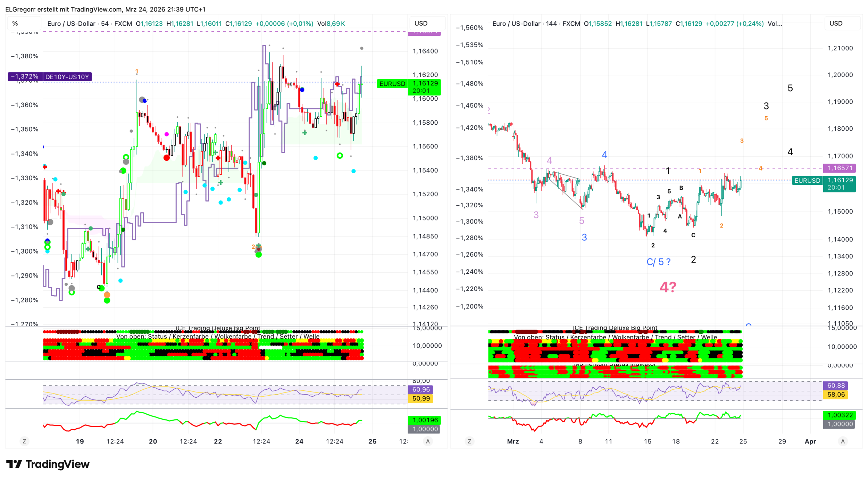Screen dimensions: 868x480
Task: Click the Z timezone button on right chart
Action: pyautogui.click(x=469, y=441)
